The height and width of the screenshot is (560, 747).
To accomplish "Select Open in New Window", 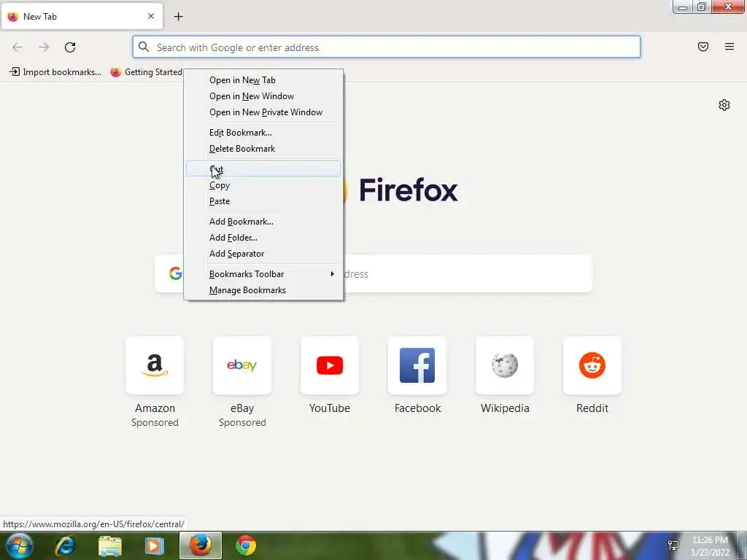I will click(263, 96).
